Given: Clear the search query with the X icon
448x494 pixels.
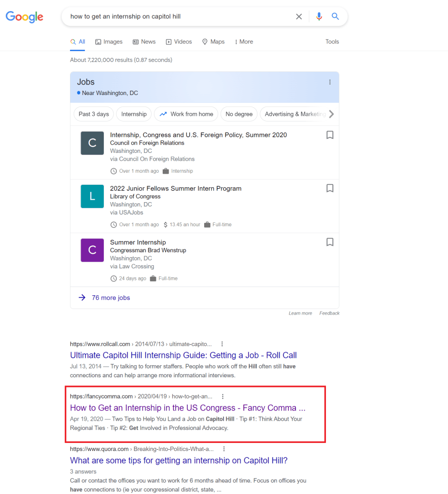Looking at the screenshot, I should (299, 16).
